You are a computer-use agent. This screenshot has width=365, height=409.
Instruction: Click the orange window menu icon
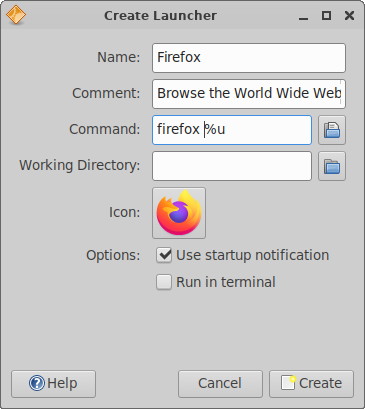click(16, 15)
